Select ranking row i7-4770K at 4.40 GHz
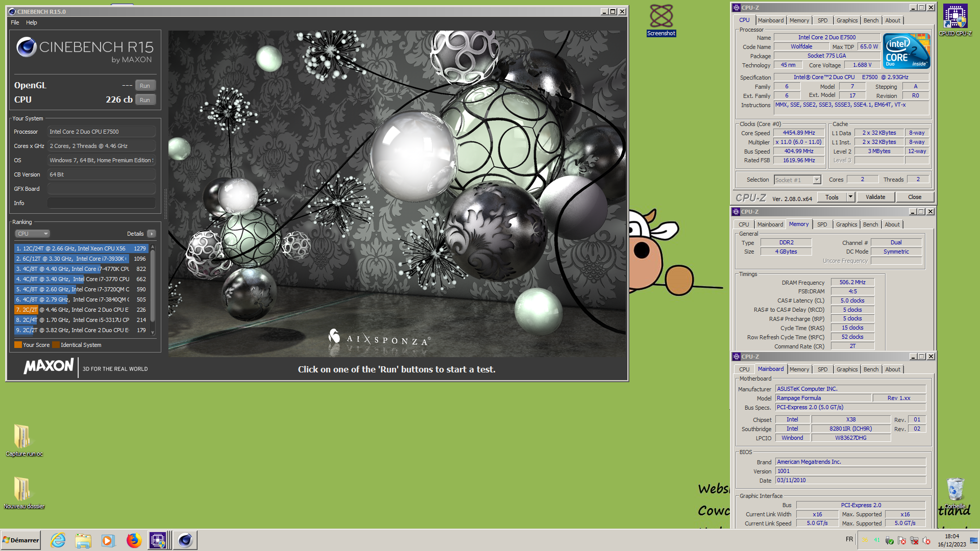The image size is (980, 551). (x=81, y=269)
